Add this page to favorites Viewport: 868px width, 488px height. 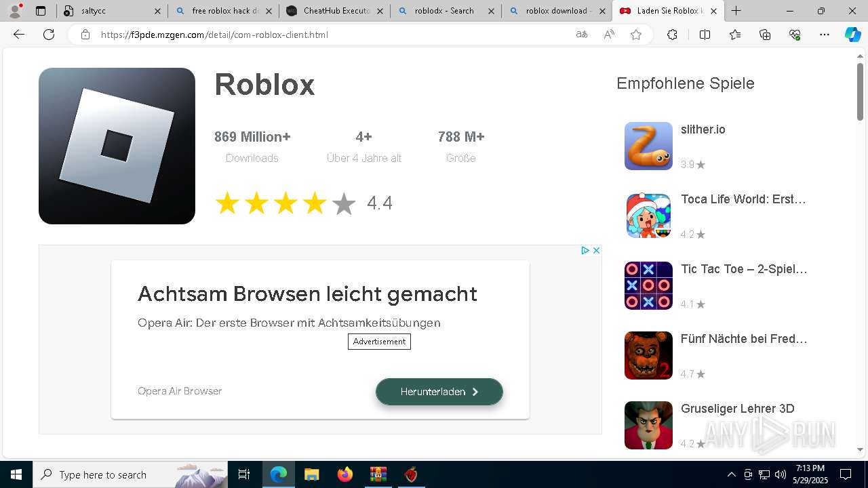636,35
